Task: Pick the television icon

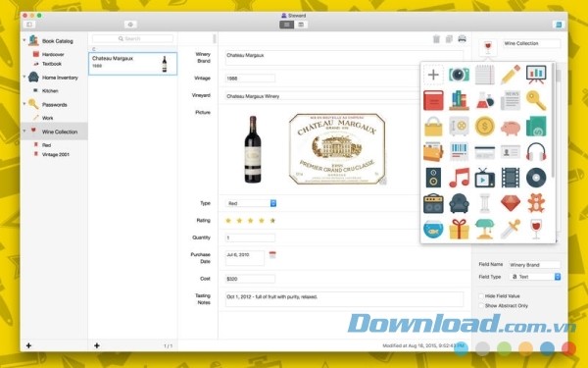Action: coord(485,178)
